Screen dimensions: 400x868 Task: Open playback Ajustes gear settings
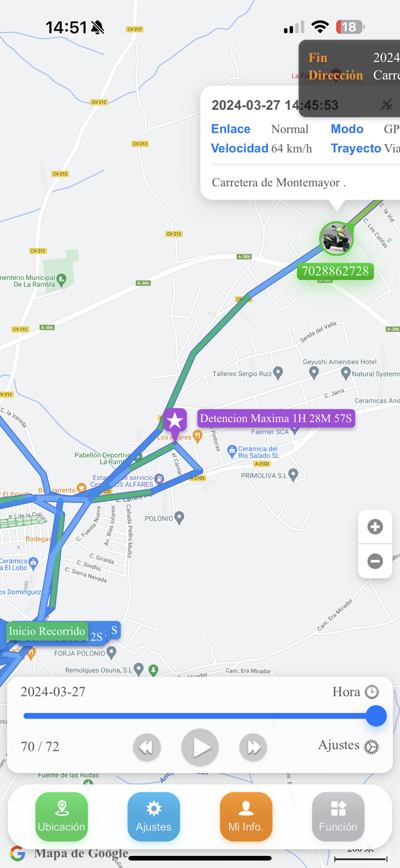349,745
